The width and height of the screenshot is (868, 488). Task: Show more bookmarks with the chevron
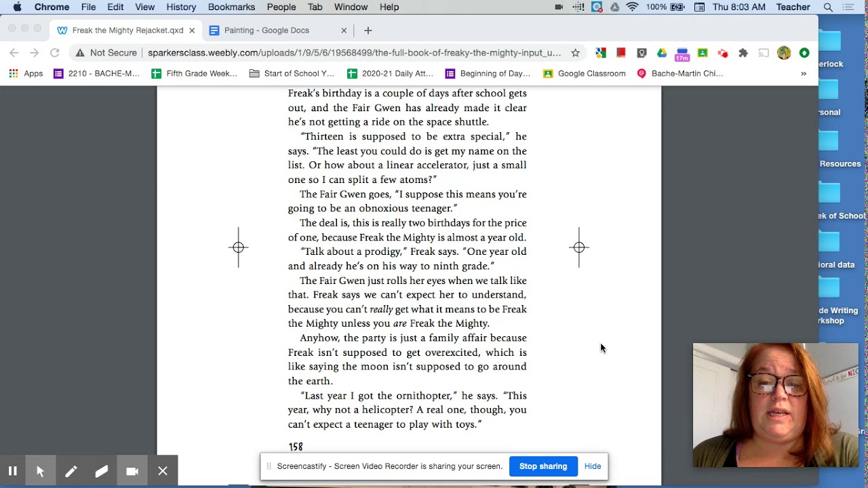click(x=804, y=73)
